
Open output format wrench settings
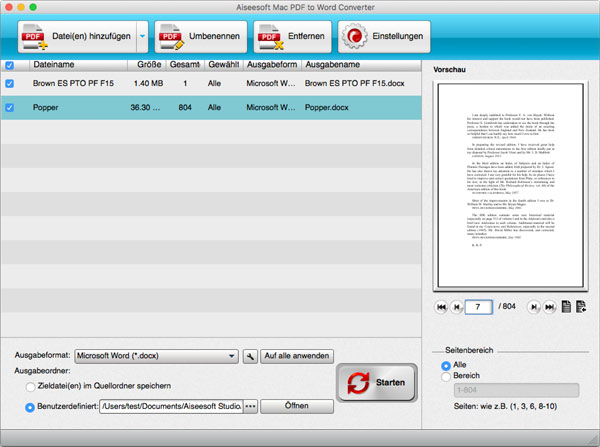pos(249,356)
